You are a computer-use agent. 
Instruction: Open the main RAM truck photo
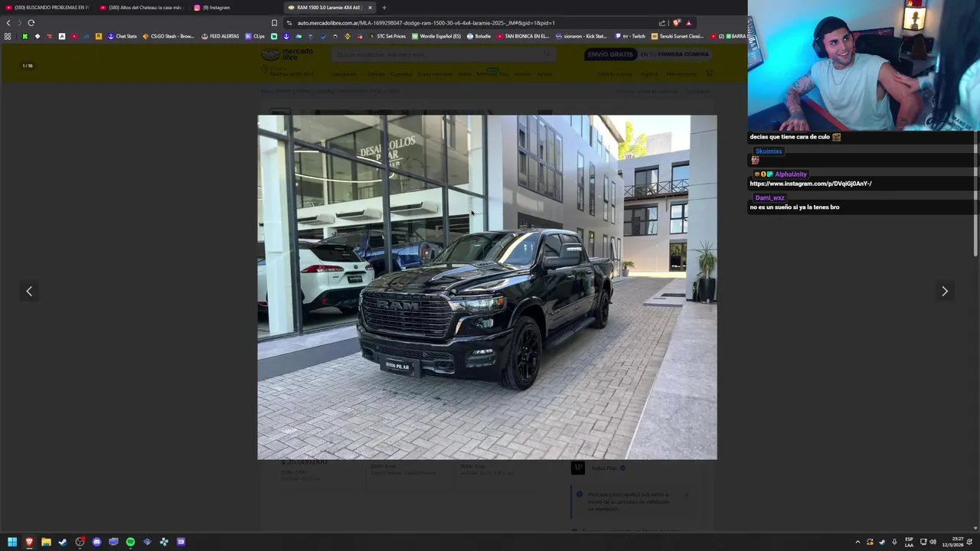(487, 287)
